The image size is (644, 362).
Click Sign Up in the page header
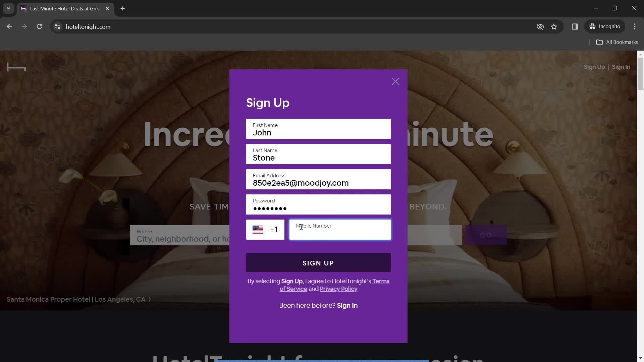point(594,67)
